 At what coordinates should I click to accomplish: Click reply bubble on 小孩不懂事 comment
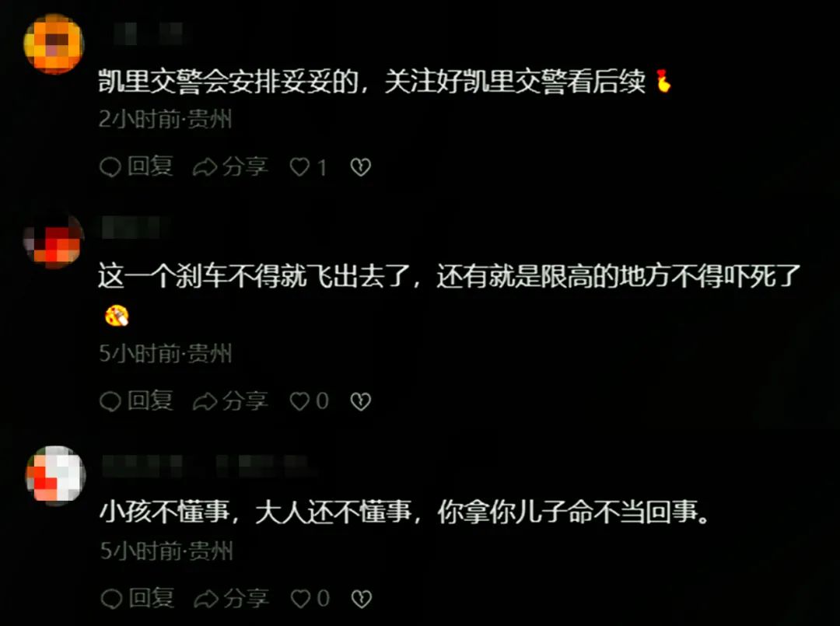[111, 599]
